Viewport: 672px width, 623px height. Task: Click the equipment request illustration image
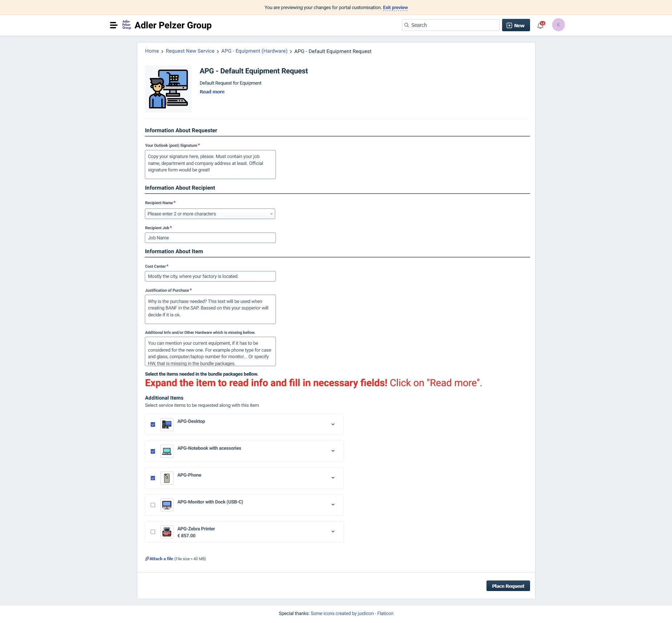tap(168, 89)
